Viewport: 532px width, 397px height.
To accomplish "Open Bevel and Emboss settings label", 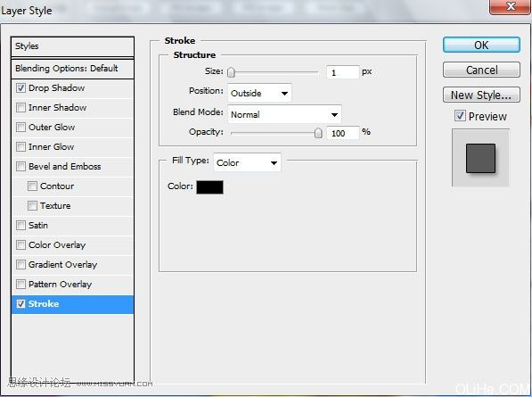I will point(64,167).
